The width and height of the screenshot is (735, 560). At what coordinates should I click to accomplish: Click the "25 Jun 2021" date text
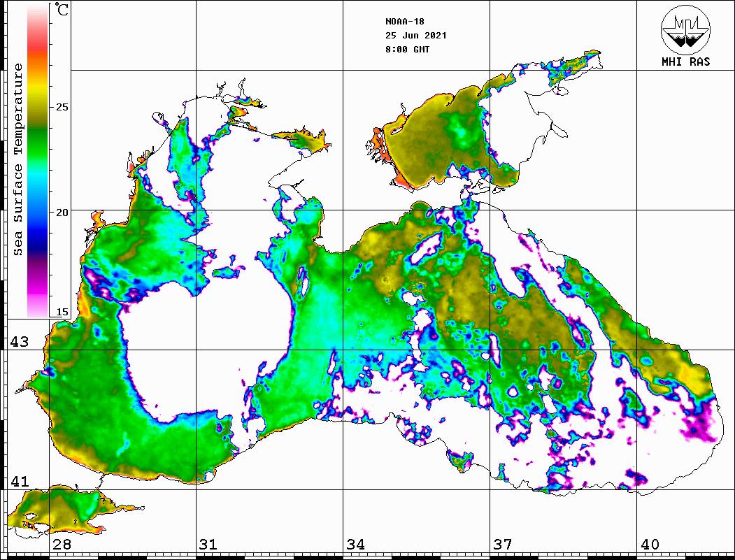click(x=416, y=36)
